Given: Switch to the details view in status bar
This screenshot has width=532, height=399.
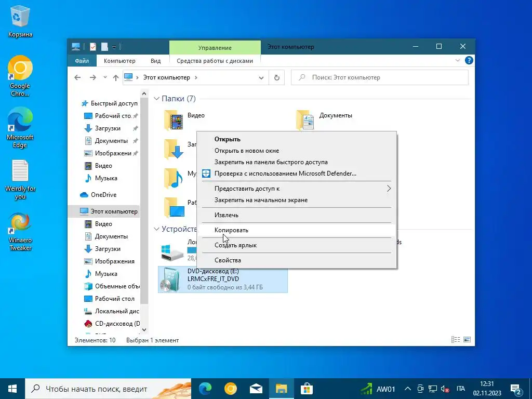Looking at the screenshot, I should [x=456, y=340].
